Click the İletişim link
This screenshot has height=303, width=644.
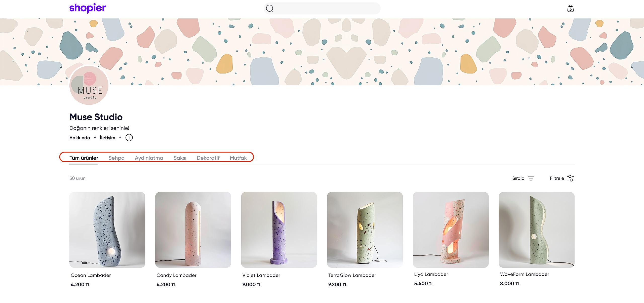tap(107, 138)
